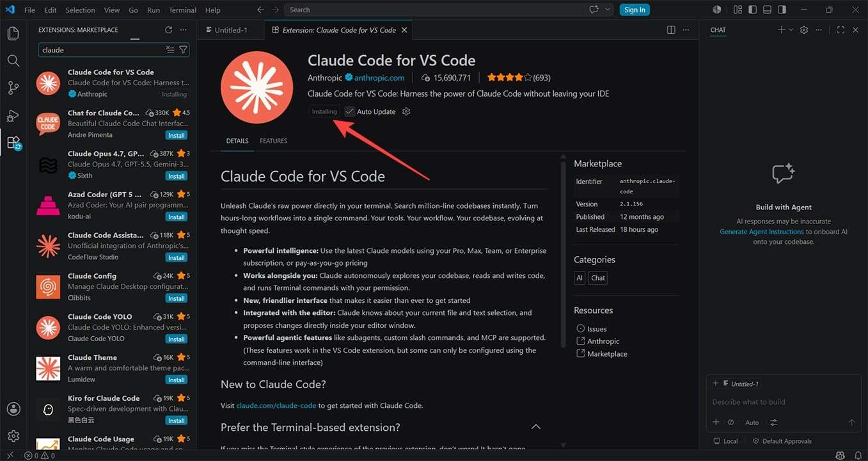Select Claude Code YOLO in extension list
Screen dimensions: 868x461
[x=112, y=327]
